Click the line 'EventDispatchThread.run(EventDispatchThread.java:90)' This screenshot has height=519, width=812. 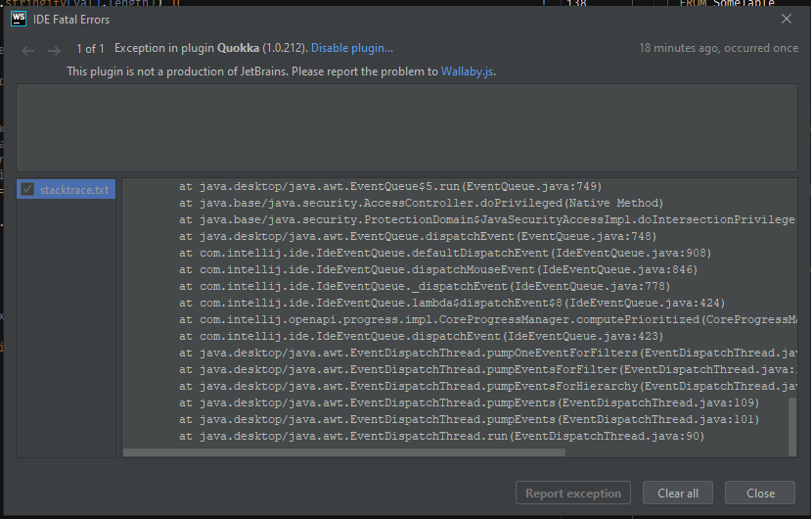point(442,436)
